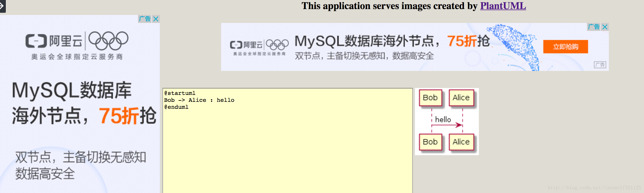Click the 广告 label on left sidebar ad
Viewport: 644px width, 193px height.
145,19
